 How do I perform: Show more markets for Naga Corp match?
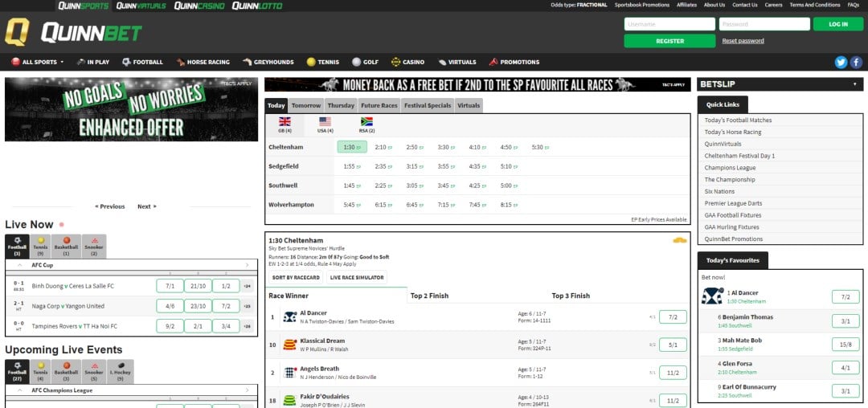[248, 306]
